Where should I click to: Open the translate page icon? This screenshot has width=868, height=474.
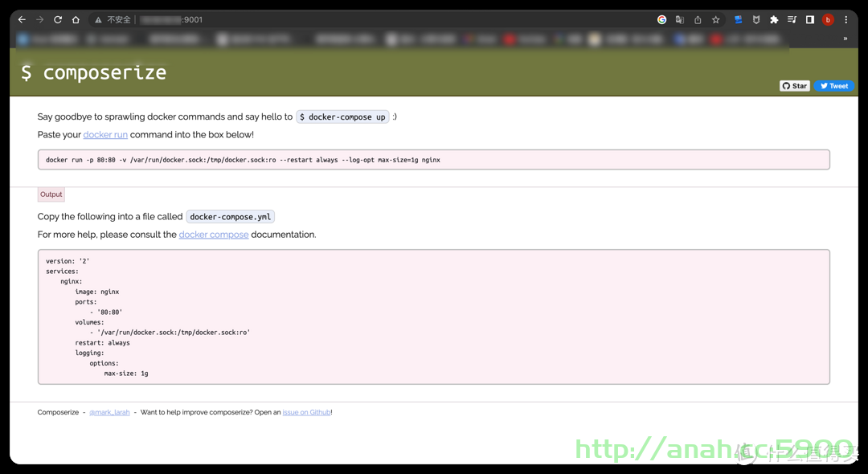[680, 20]
